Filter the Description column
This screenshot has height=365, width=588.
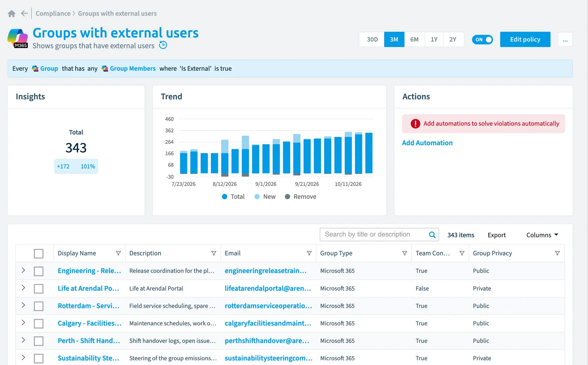click(x=214, y=253)
